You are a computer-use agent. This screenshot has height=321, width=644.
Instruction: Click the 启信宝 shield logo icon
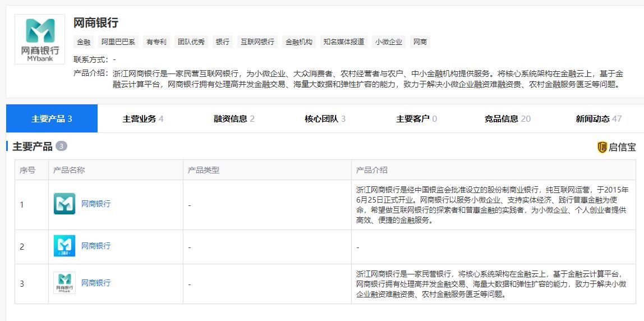tap(602, 147)
